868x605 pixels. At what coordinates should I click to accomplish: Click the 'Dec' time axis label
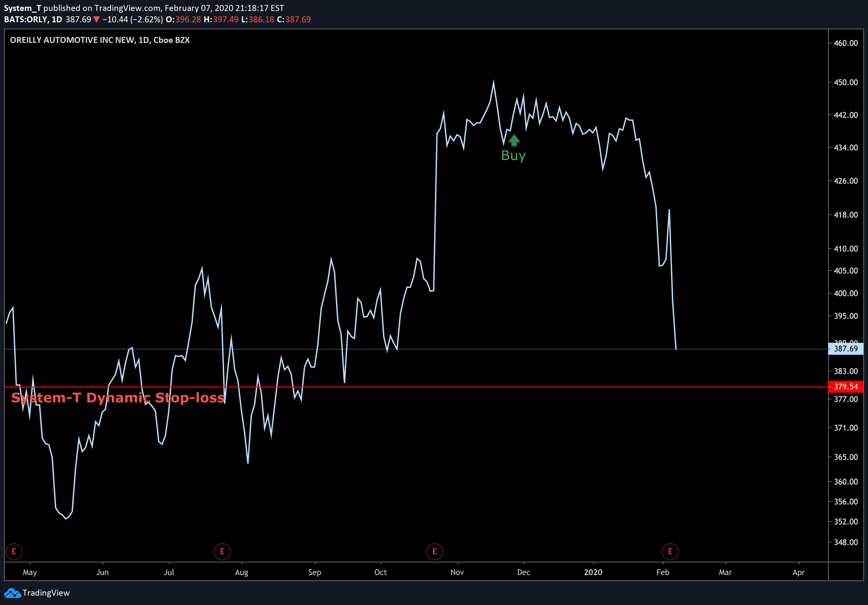pos(524,572)
